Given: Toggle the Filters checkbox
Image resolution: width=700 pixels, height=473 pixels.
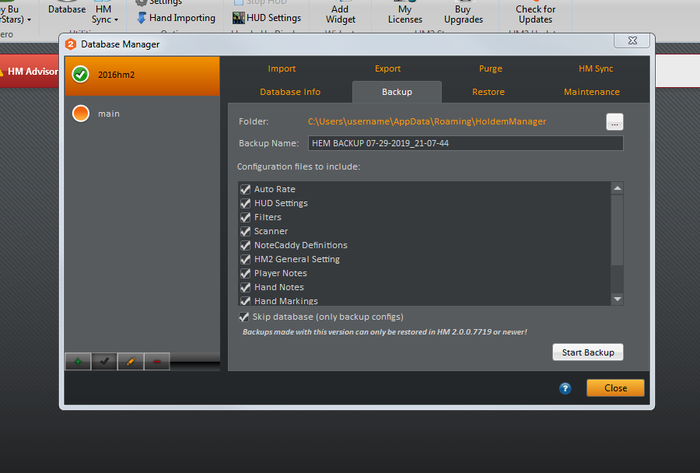Looking at the screenshot, I should (245, 217).
